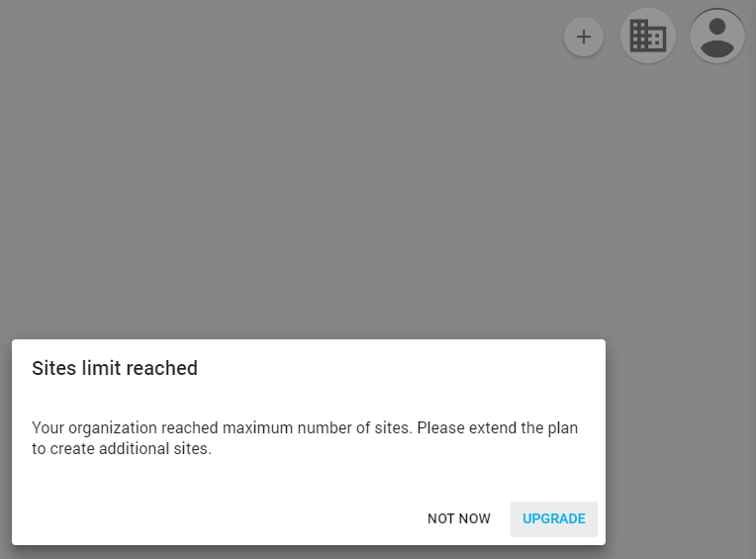Open the user account avatar
Screen dimensions: 756x559
[x=717, y=37]
